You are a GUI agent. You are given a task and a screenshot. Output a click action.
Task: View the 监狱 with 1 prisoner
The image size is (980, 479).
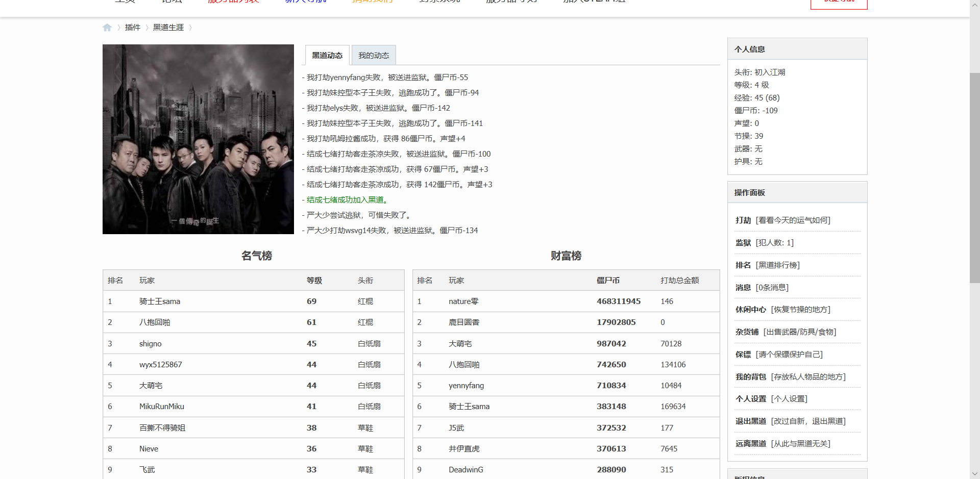click(743, 242)
